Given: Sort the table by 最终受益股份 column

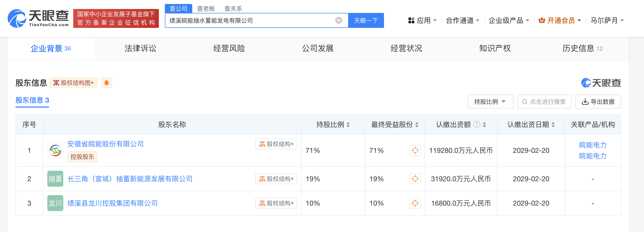Looking at the screenshot, I should click(417, 125).
